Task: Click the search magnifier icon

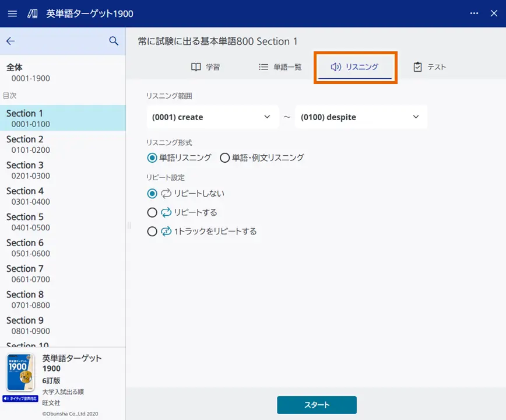Action: (x=113, y=41)
